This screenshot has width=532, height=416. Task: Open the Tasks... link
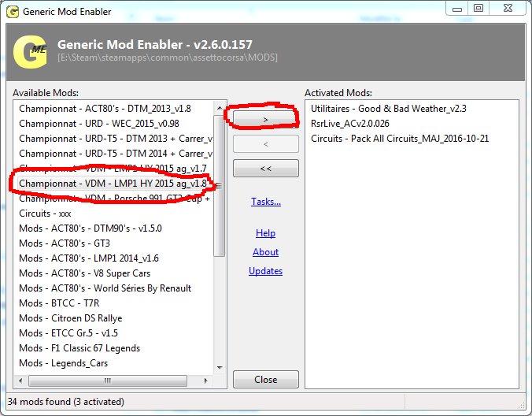click(266, 202)
